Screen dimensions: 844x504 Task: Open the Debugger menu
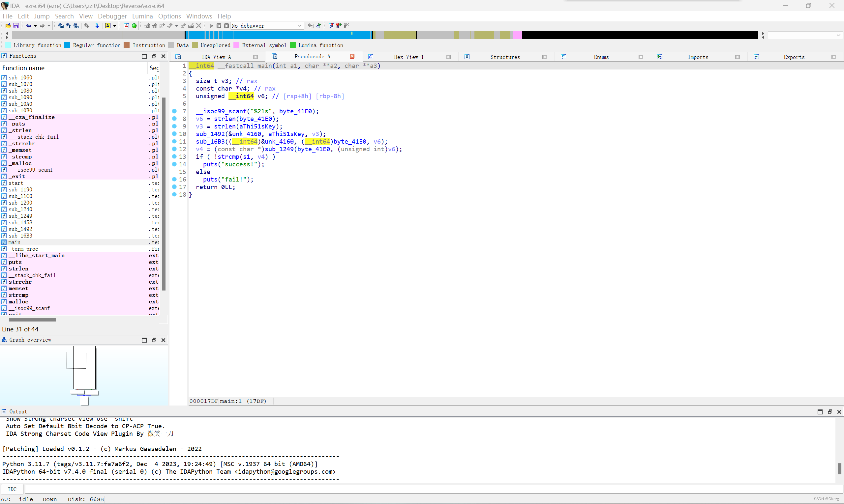click(x=112, y=16)
